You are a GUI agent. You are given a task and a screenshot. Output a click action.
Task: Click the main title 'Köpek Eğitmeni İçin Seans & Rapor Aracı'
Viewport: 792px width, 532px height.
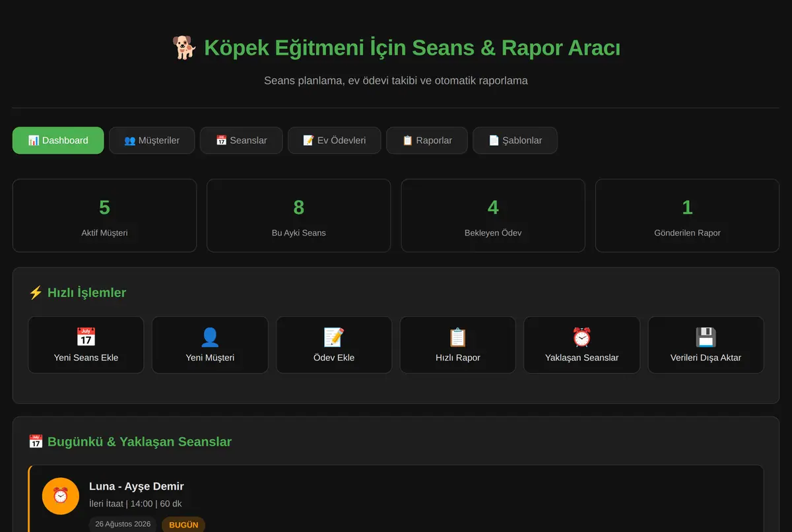(412, 48)
